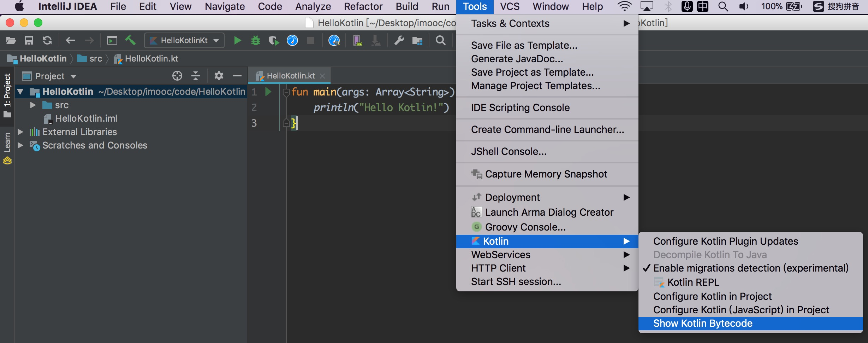Hide the Project panel with minus icon
The image size is (868, 343).
coord(237,76)
